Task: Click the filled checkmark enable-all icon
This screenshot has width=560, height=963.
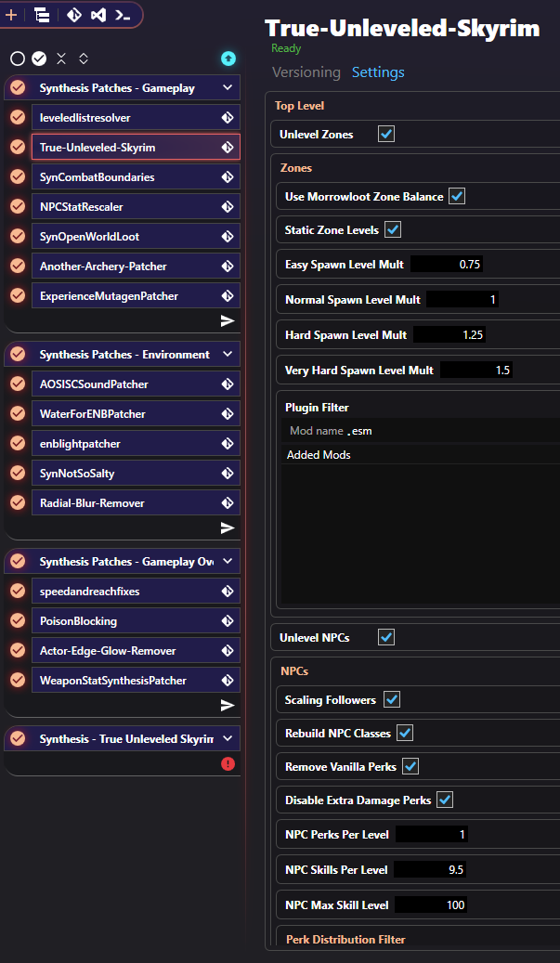Action: (x=39, y=59)
